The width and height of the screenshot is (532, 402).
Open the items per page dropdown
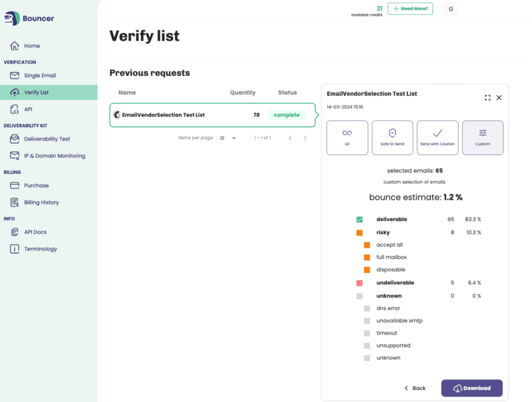[x=228, y=138]
